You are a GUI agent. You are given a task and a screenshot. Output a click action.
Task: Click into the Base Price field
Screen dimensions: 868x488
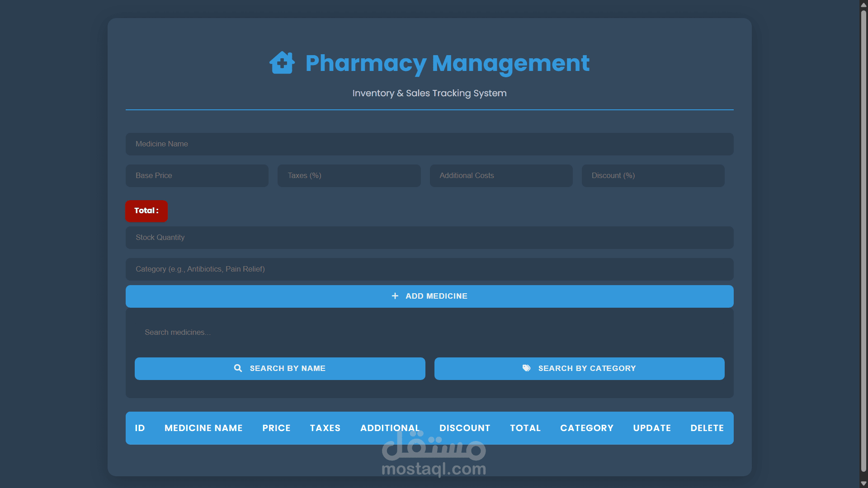pyautogui.click(x=197, y=176)
